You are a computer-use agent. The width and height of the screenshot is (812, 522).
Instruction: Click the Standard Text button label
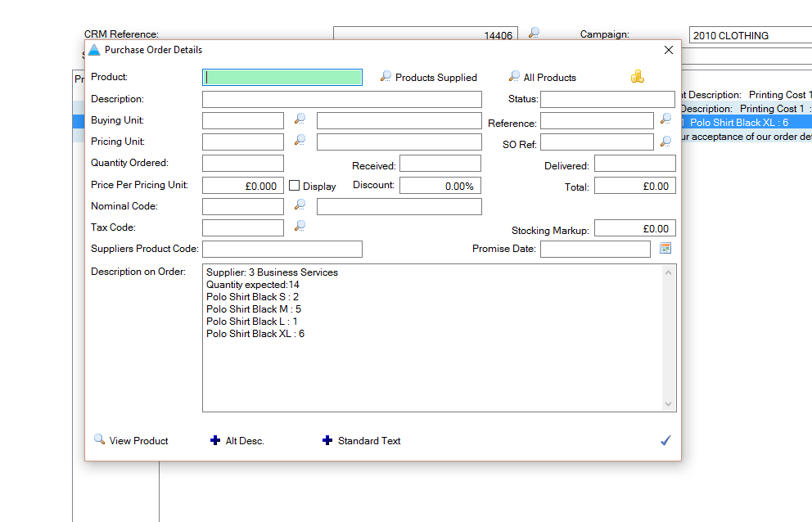369,441
